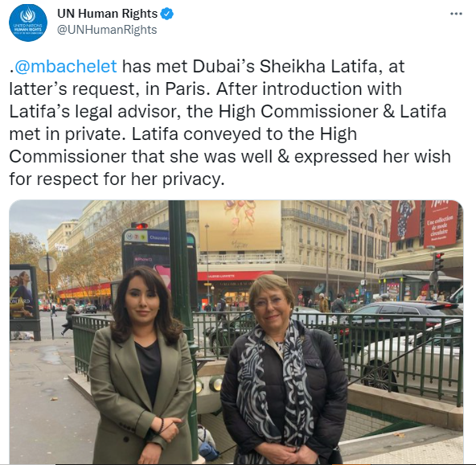476x465 pixels.
Task: Click the blue verified badge
Action: click(x=166, y=14)
